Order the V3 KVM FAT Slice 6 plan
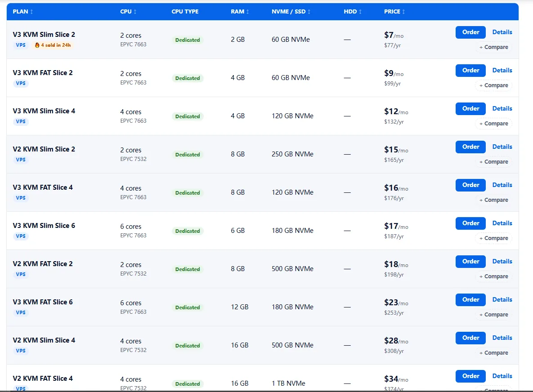Viewport: 533px width, 392px height. (470, 299)
